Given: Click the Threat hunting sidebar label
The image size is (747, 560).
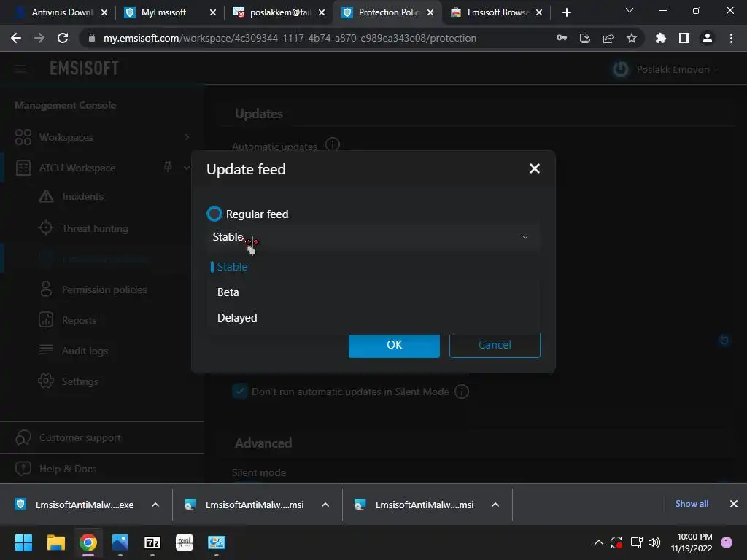Looking at the screenshot, I should coord(96,228).
